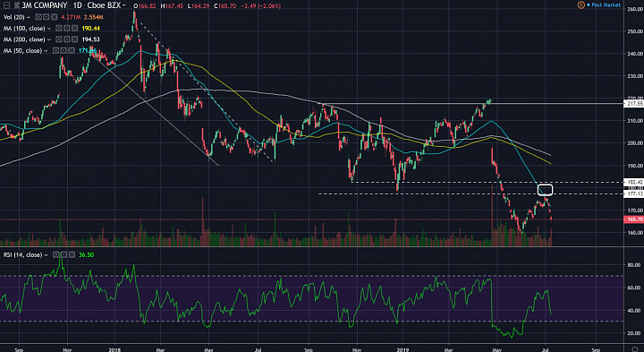This screenshot has height=352, width=644.
Task: Click the 3M COMPANY symbol title
Action: click(45, 5)
